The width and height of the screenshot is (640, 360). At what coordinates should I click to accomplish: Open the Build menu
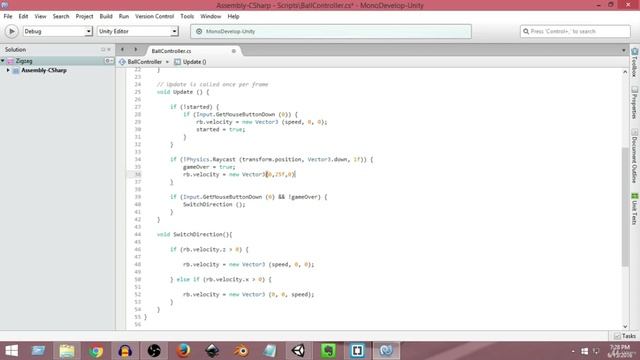pos(106,16)
